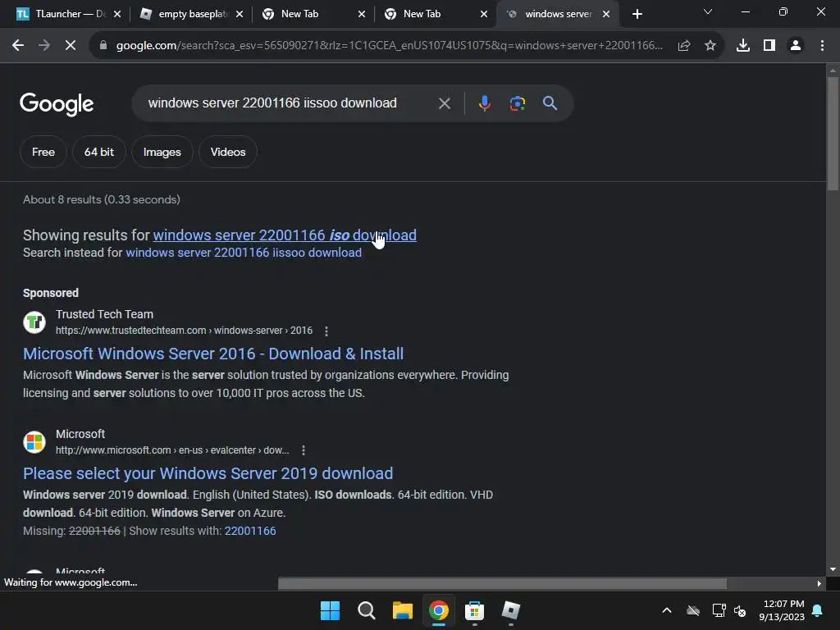840x630 pixels.
Task: Click the horizontal scroll right arrow
Action: (x=819, y=583)
